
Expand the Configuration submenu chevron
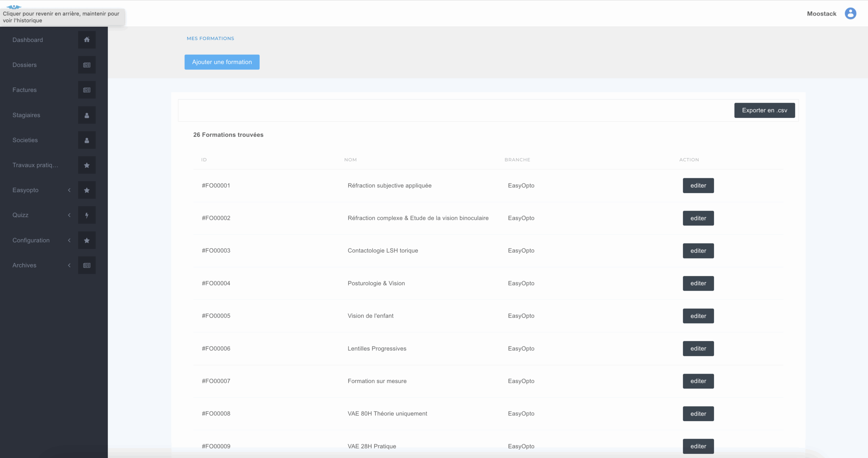coord(69,240)
